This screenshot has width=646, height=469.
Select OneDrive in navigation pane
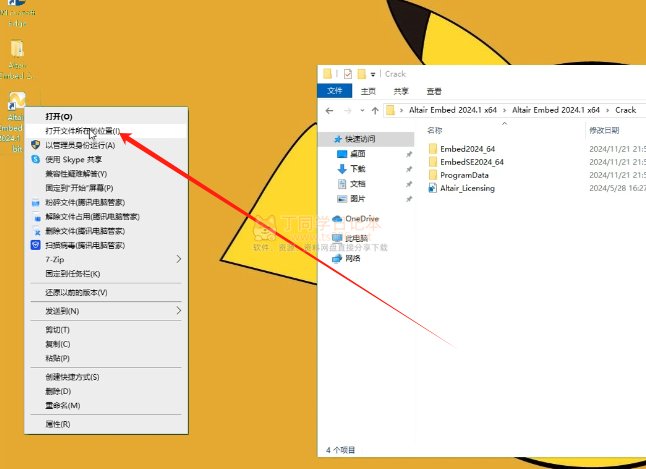click(362, 218)
